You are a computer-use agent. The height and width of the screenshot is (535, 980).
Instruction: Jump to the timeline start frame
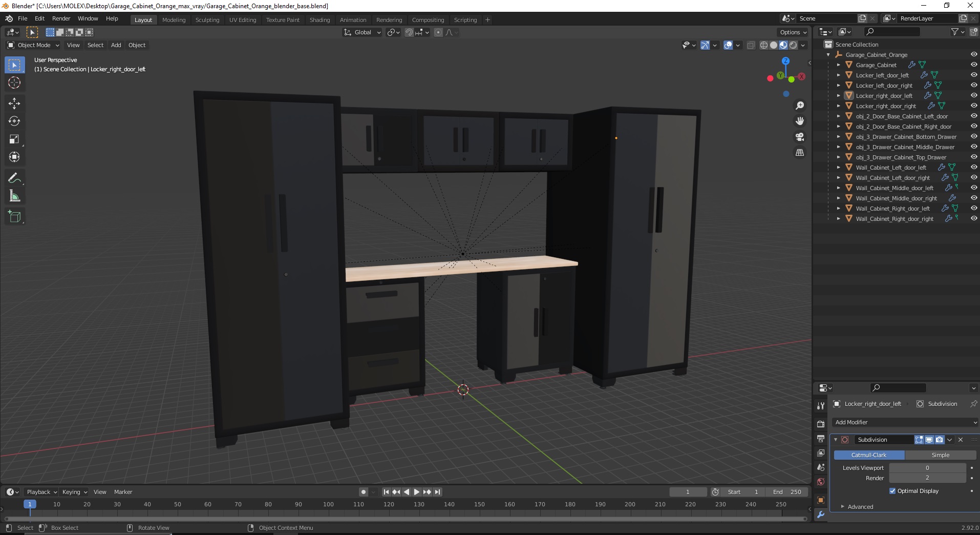[386, 492]
